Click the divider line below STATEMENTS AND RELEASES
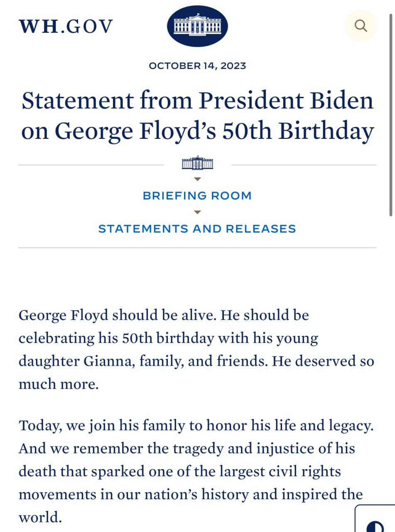This screenshot has width=395, height=532. [197, 248]
